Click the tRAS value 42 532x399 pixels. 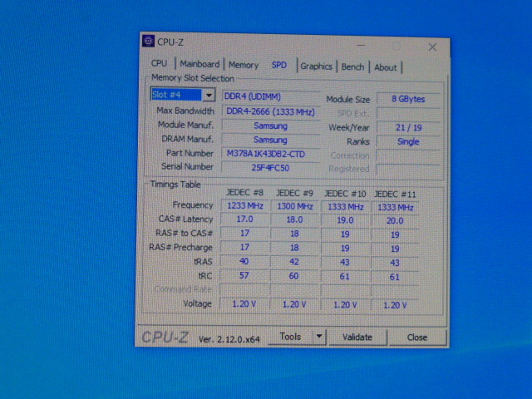(293, 262)
